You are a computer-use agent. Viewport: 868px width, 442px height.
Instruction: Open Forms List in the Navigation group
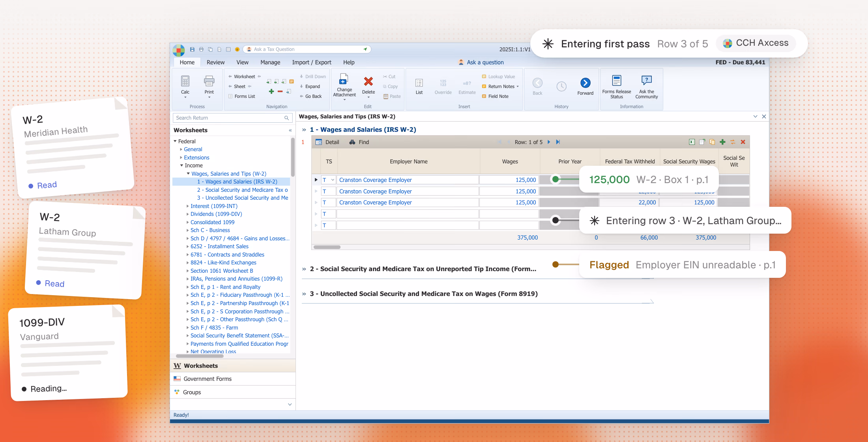coord(242,96)
